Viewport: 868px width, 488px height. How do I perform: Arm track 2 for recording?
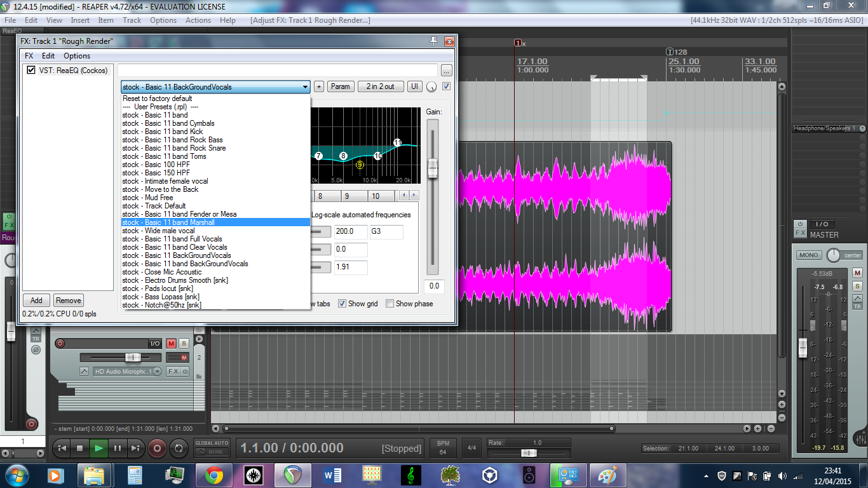(x=60, y=344)
